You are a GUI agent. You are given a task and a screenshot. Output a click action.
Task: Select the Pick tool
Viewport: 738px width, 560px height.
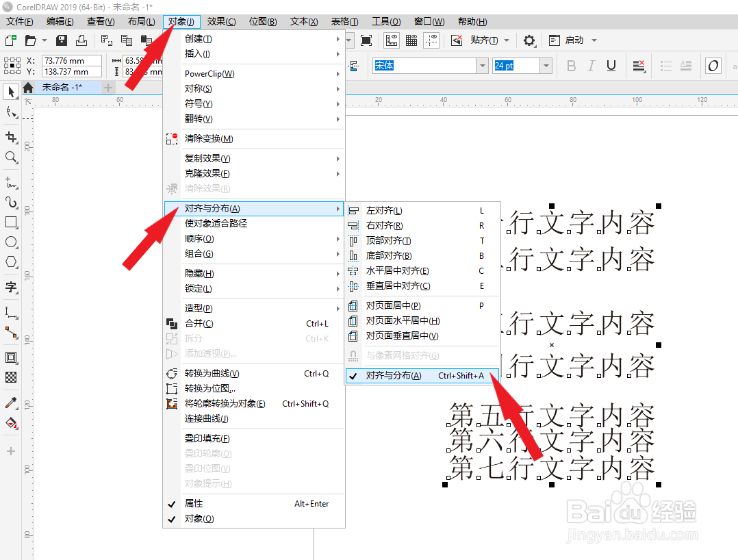10,92
